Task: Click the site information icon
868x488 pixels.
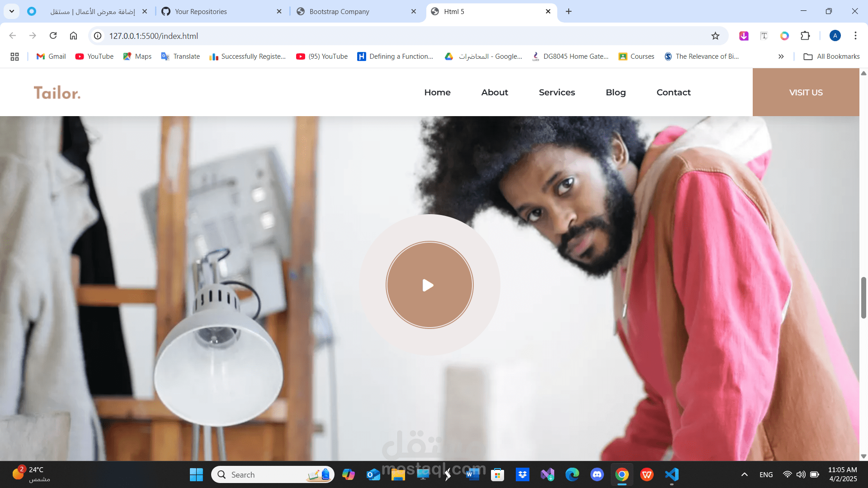Action: pyautogui.click(x=98, y=36)
